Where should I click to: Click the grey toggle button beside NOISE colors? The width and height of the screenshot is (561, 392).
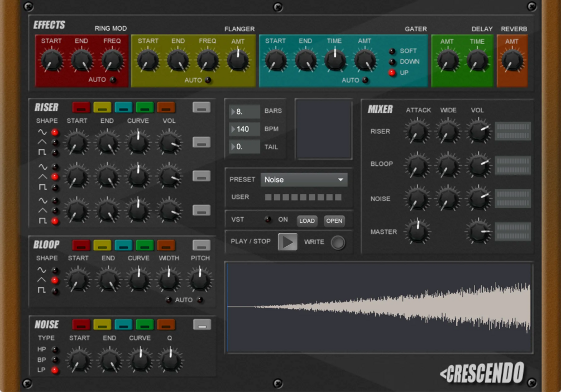(x=202, y=324)
